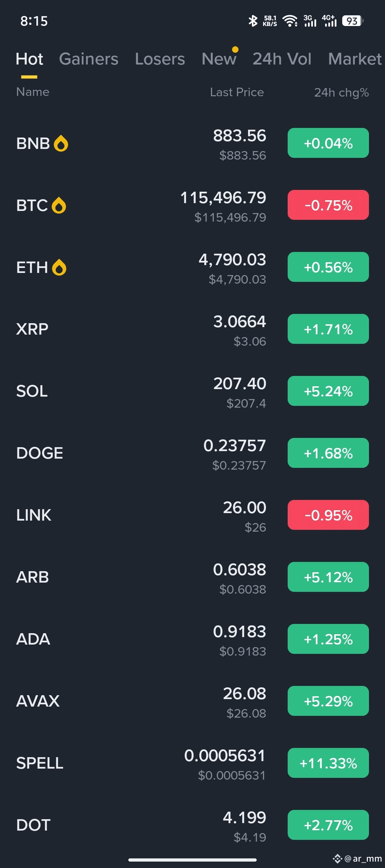Sort list by 24h chg% column
Screen dimensions: 385x868
[x=341, y=93]
